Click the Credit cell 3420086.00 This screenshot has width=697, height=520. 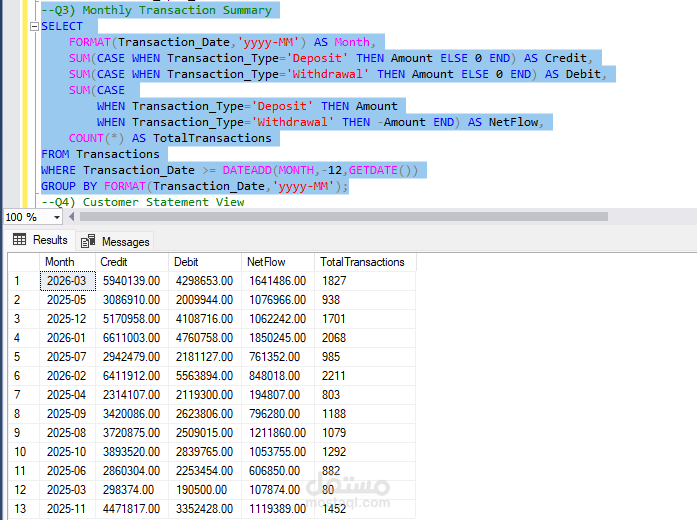coord(132,414)
